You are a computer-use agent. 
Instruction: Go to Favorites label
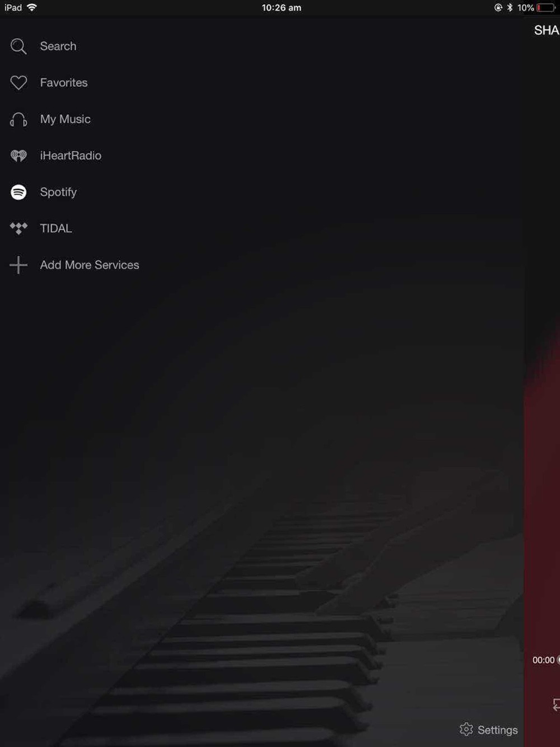(64, 83)
